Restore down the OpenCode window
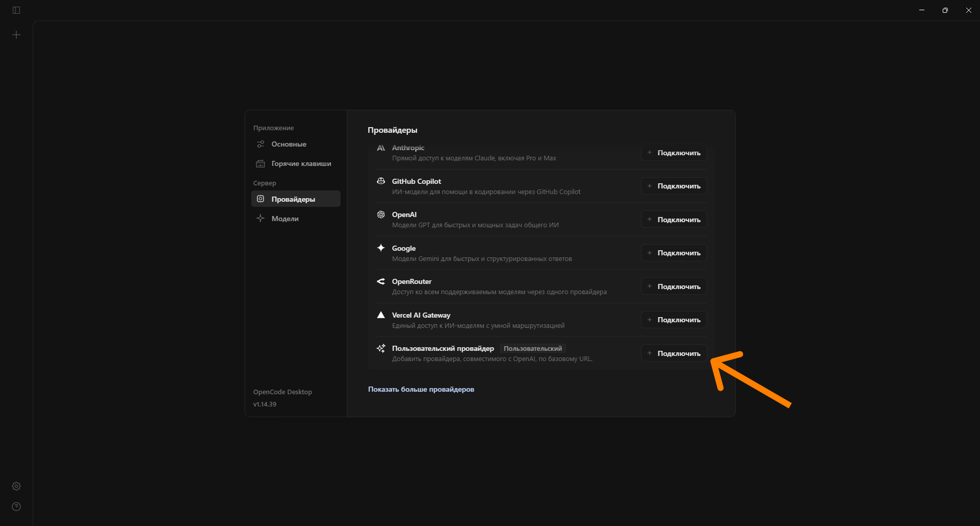This screenshot has width=980, height=526. click(945, 10)
